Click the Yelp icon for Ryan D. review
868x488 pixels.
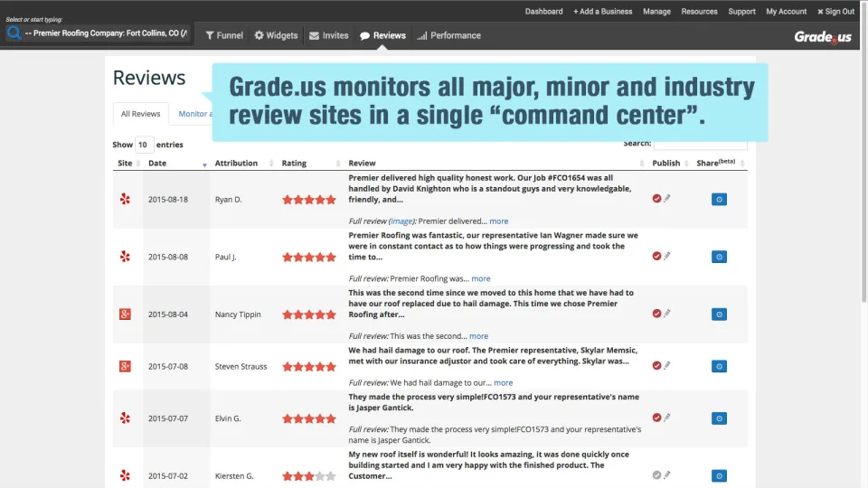click(x=125, y=199)
